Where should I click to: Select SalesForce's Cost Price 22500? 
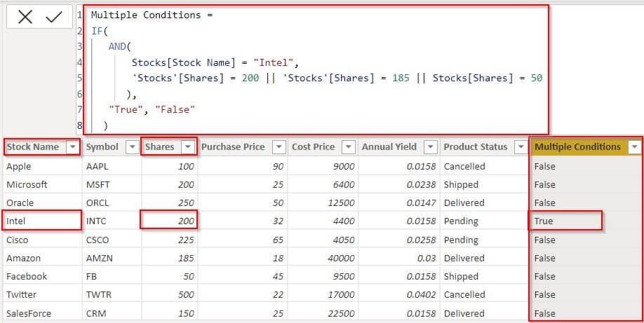323,313
